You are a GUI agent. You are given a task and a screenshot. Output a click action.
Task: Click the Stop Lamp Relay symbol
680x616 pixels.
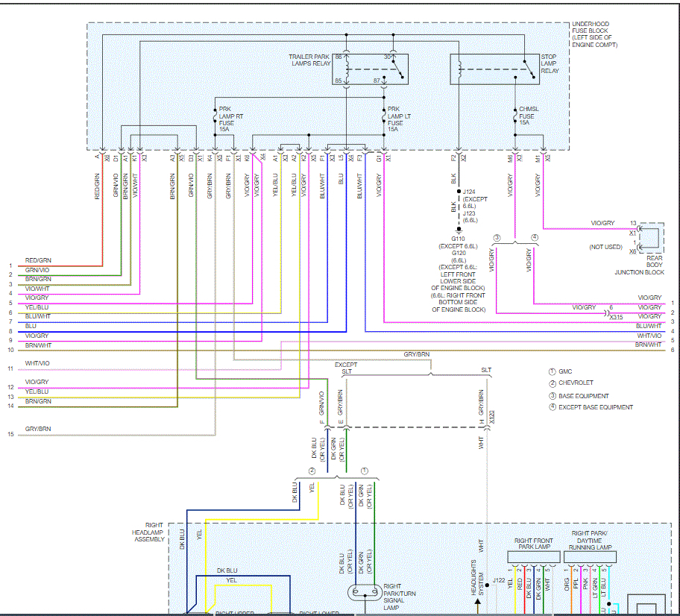(x=494, y=68)
